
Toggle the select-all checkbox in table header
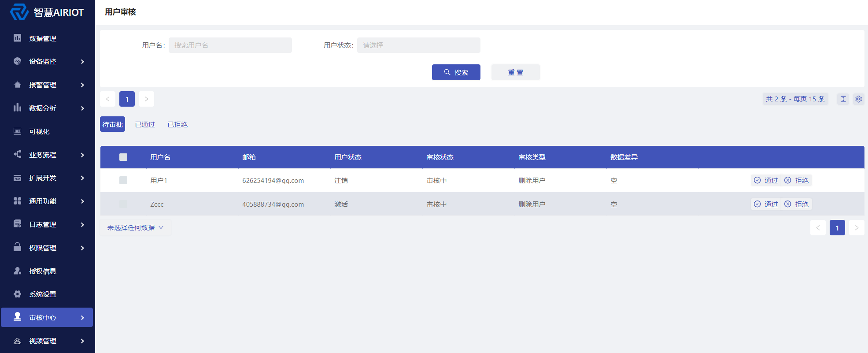pos(123,157)
